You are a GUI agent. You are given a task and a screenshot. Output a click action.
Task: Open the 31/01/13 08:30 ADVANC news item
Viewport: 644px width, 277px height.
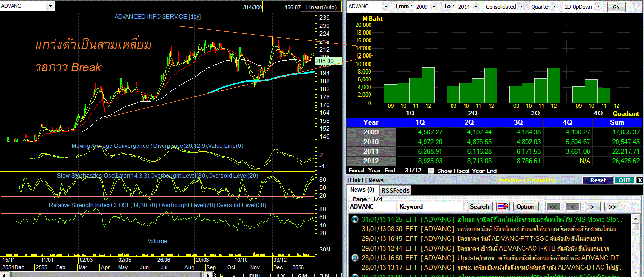click(x=492, y=229)
